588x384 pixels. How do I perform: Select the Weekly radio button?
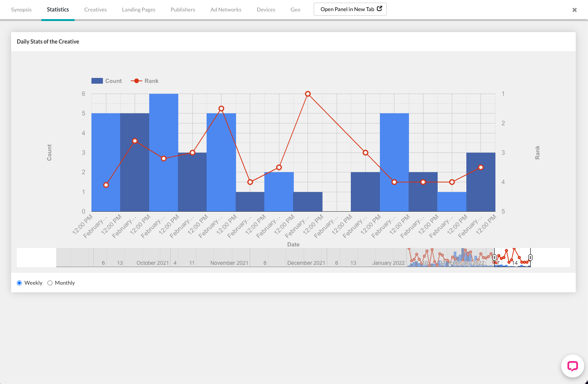pyautogui.click(x=19, y=283)
